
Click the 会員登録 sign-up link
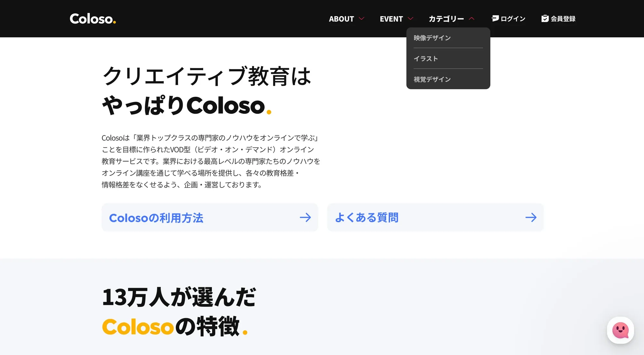point(558,19)
